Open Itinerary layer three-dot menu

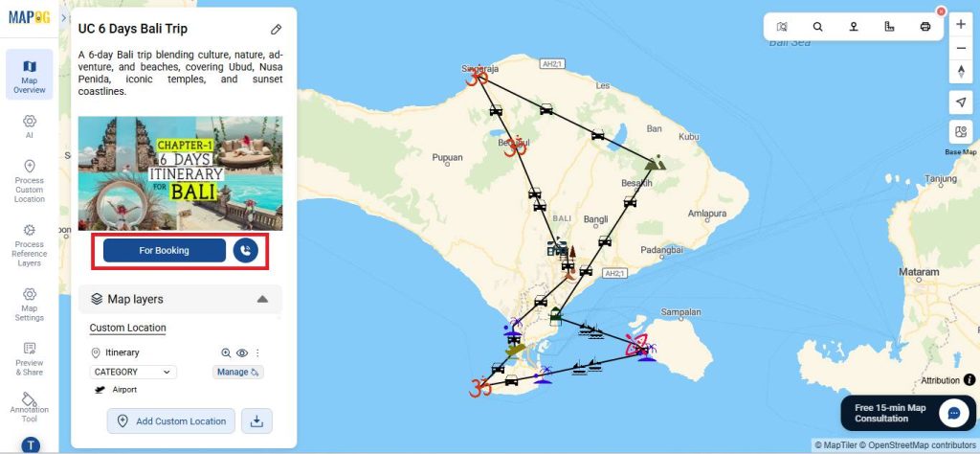point(257,352)
